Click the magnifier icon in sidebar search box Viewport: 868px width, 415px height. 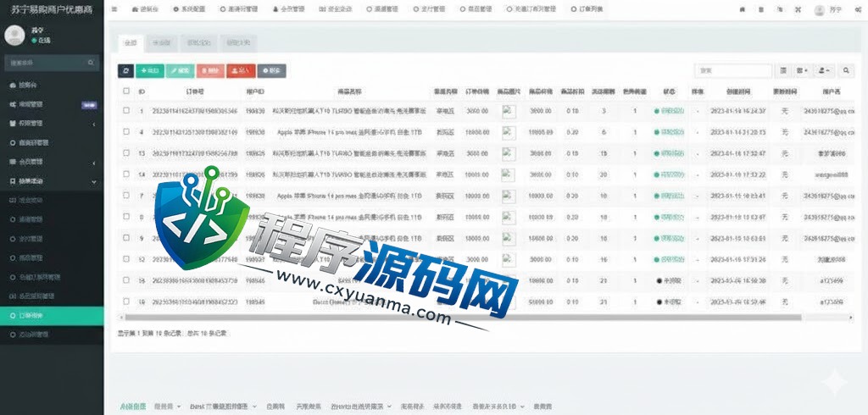tap(91, 63)
